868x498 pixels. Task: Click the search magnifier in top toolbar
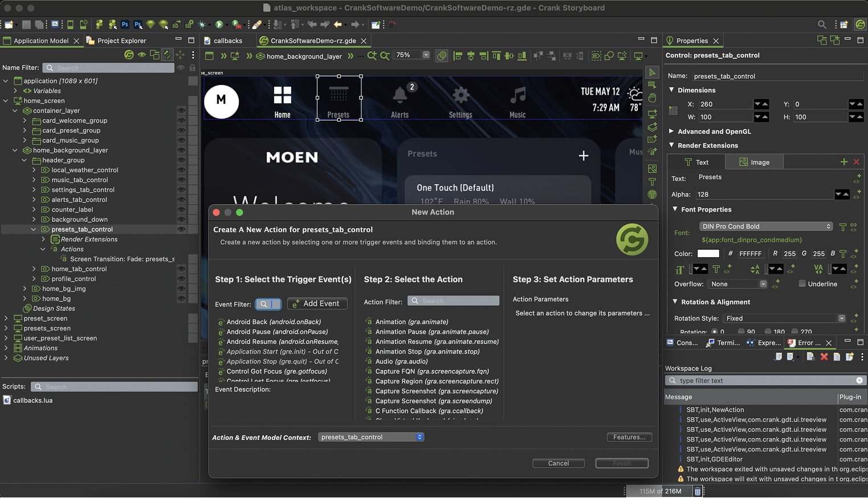pos(822,25)
